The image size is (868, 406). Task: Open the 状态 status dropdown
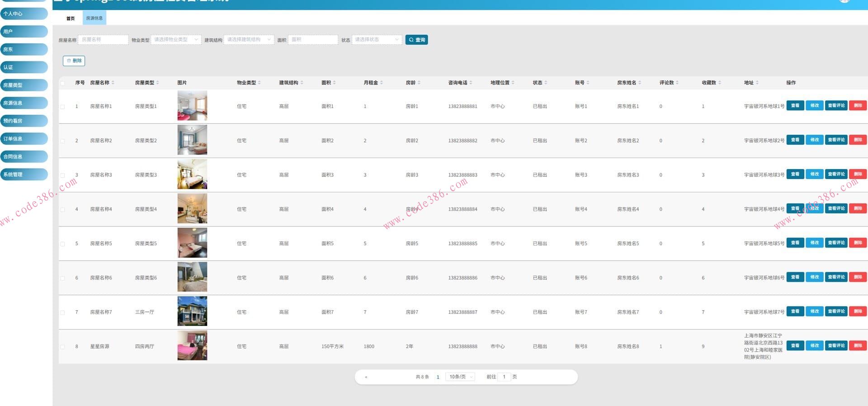click(x=377, y=40)
